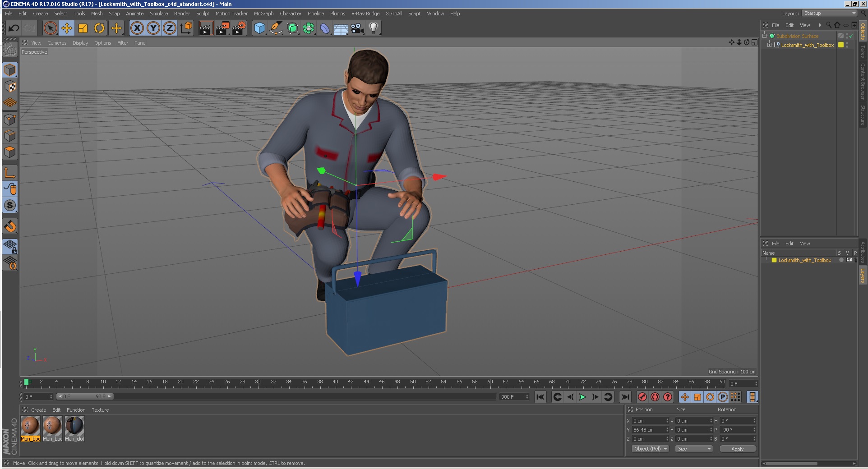The image size is (868, 469).
Task: Switch to Edges mode
Action: click(10, 136)
